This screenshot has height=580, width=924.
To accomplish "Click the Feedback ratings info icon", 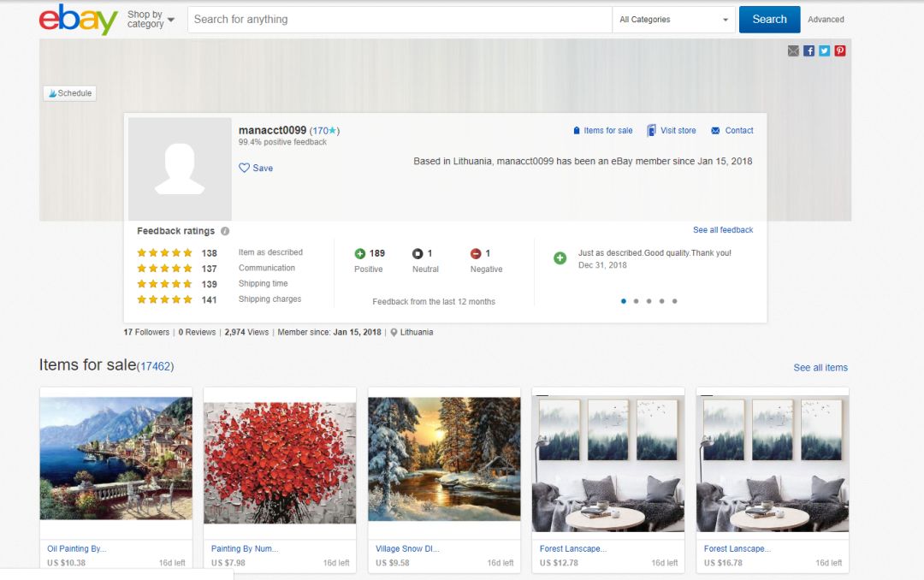I will [225, 231].
